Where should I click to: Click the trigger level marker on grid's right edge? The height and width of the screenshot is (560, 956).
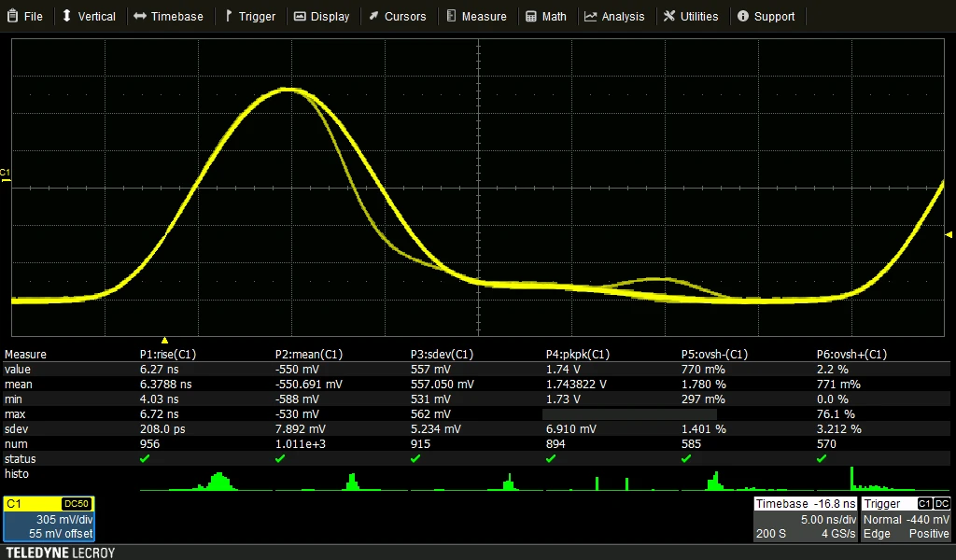tap(949, 235)
